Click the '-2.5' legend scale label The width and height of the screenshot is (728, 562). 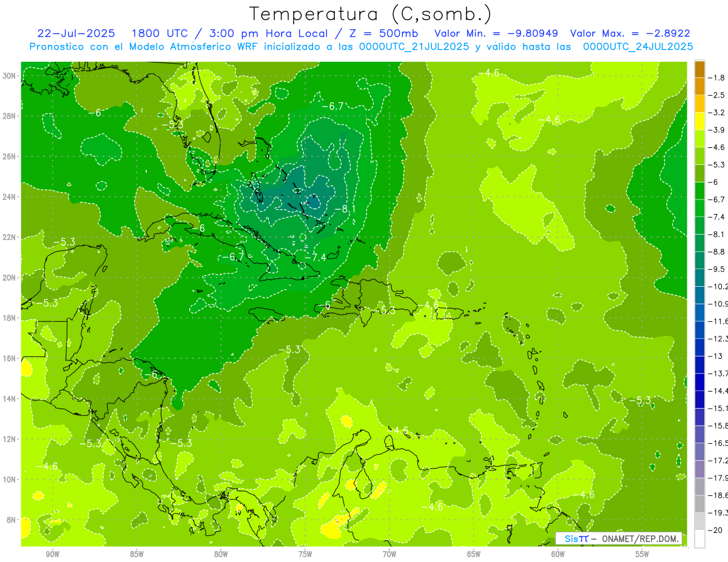(716, 95)
